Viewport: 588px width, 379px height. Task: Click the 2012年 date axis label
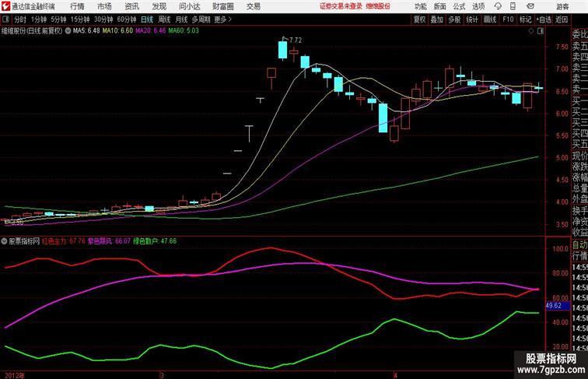(x=15, y=375)
